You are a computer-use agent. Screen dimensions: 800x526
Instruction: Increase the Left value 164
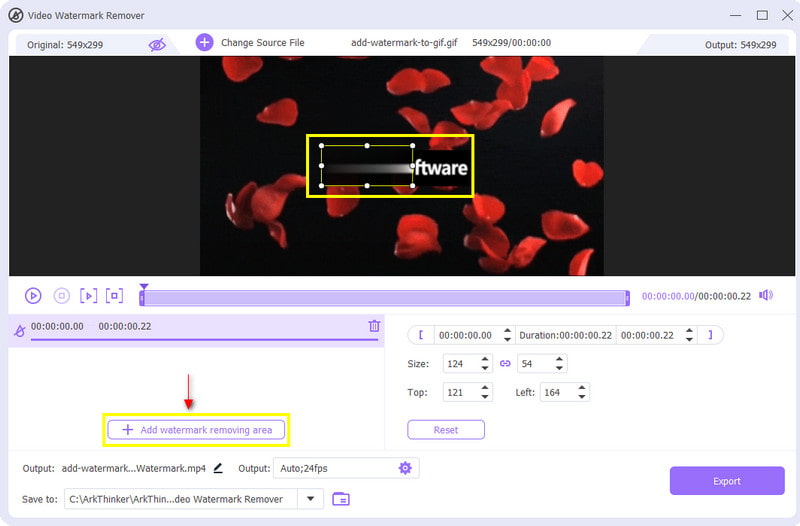tap(582, 388)
